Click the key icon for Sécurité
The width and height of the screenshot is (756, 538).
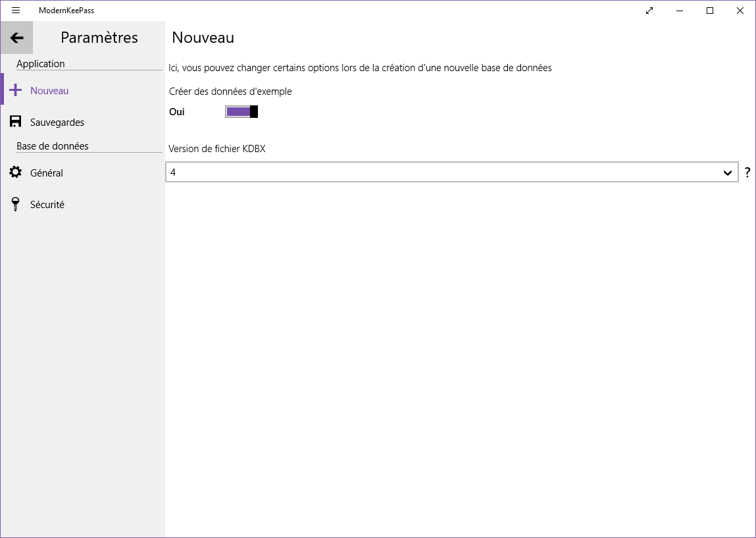point(16,204)
